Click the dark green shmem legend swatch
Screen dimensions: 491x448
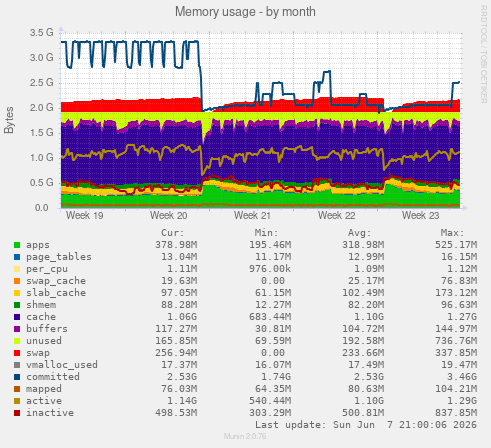17,305
